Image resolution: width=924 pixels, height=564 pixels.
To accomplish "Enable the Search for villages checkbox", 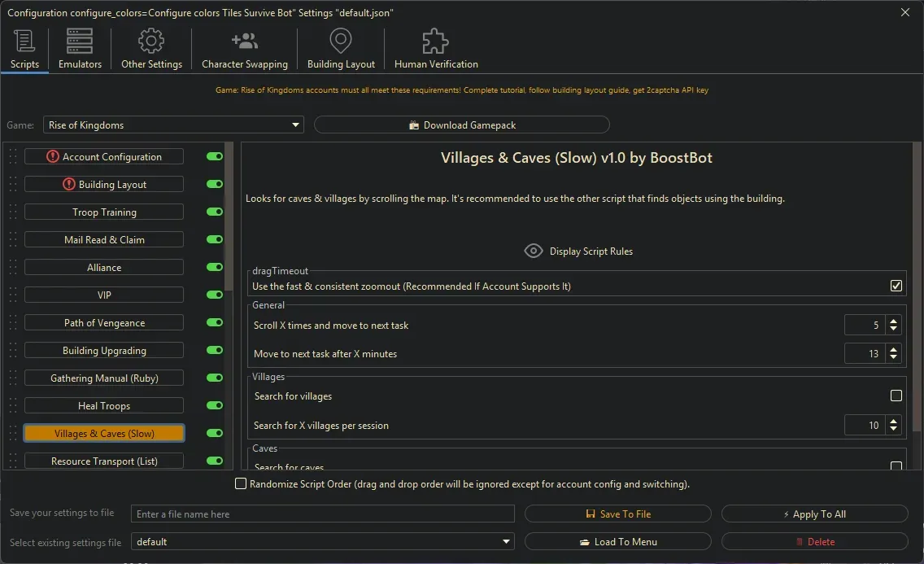I will (896, 396).
